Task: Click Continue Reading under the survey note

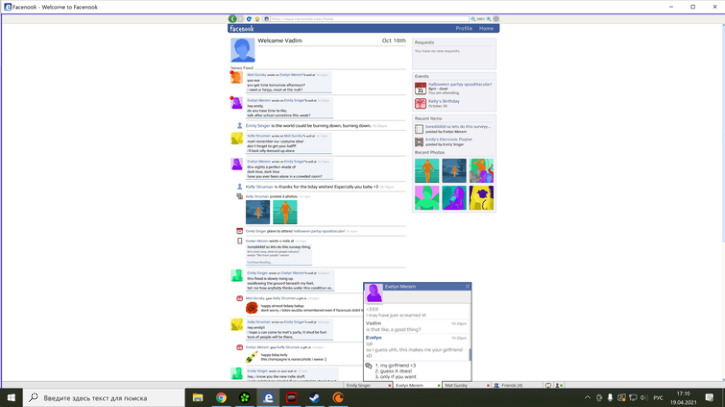Action: [259, 262]
